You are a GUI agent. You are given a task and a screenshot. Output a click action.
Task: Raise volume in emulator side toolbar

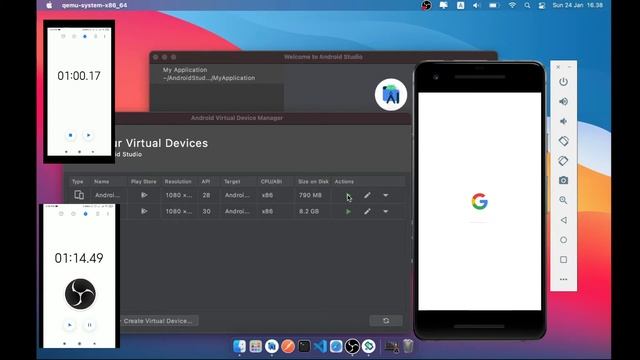(x=563, y=101)
